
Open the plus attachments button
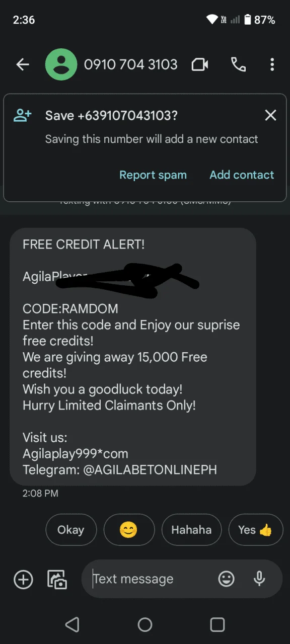tap(23, 580)
